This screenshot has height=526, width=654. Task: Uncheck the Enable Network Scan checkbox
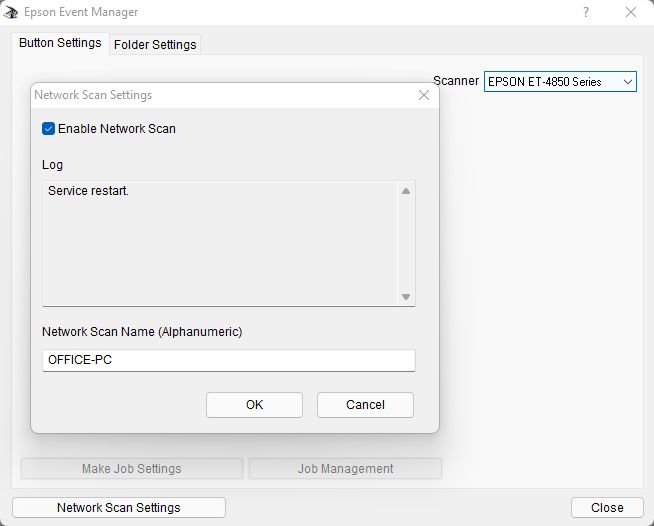pyautogui.click(x=48, y=129)
